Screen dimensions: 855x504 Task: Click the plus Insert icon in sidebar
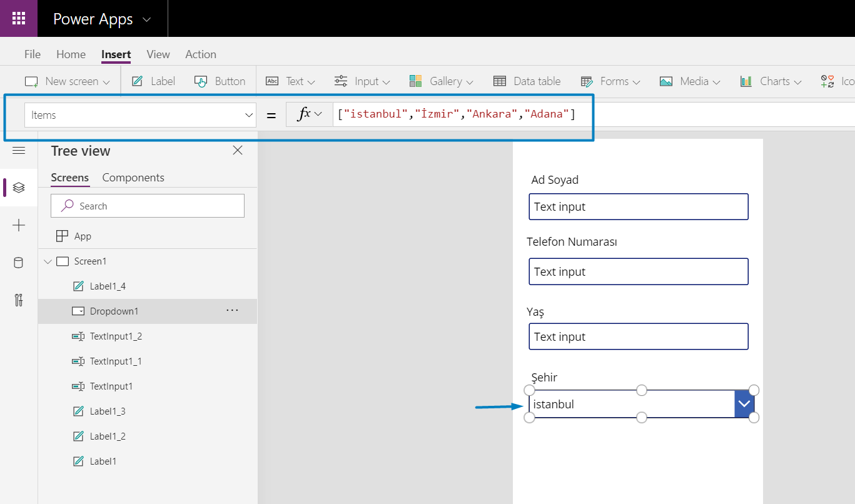click(x=19, y=225)
